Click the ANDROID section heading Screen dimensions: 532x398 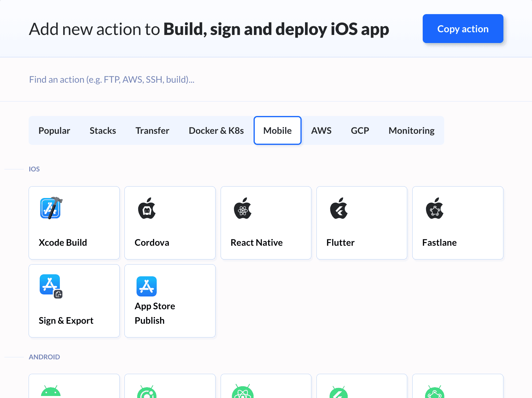pos(44,357)
